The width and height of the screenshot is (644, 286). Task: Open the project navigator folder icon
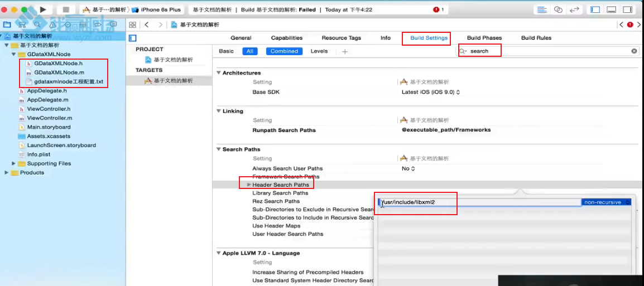tap(7, 25)
